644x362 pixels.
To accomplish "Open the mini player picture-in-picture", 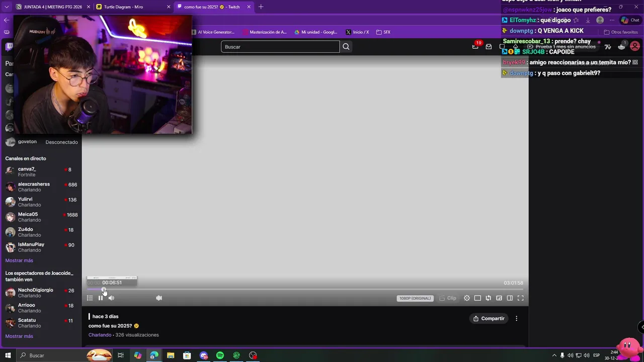I will tap(499, 298).
